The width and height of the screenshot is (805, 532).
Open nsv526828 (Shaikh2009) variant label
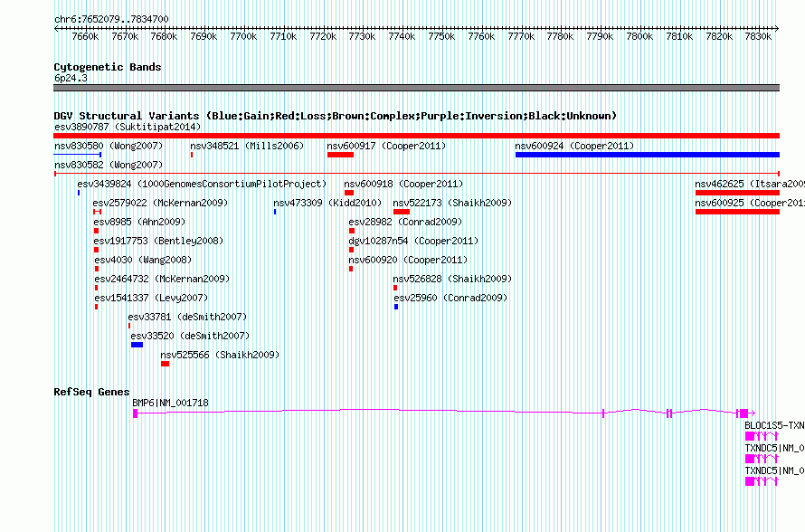coord(452,279)
